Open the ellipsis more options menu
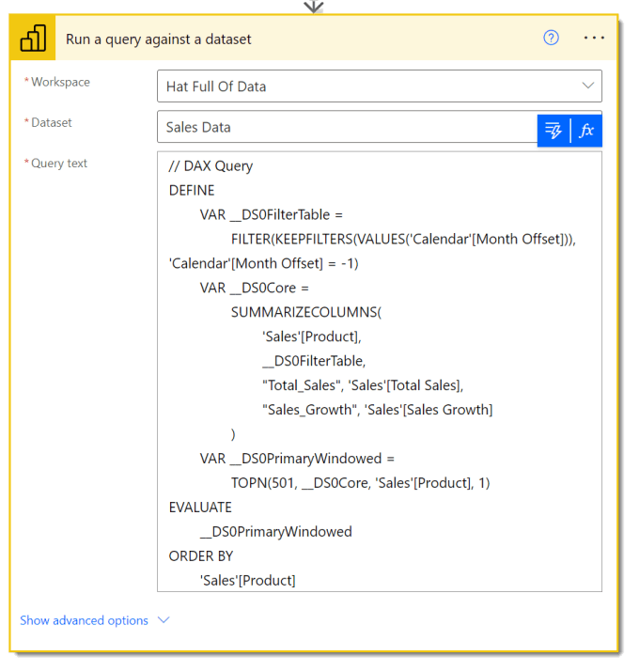 click(x=594, y=38)
